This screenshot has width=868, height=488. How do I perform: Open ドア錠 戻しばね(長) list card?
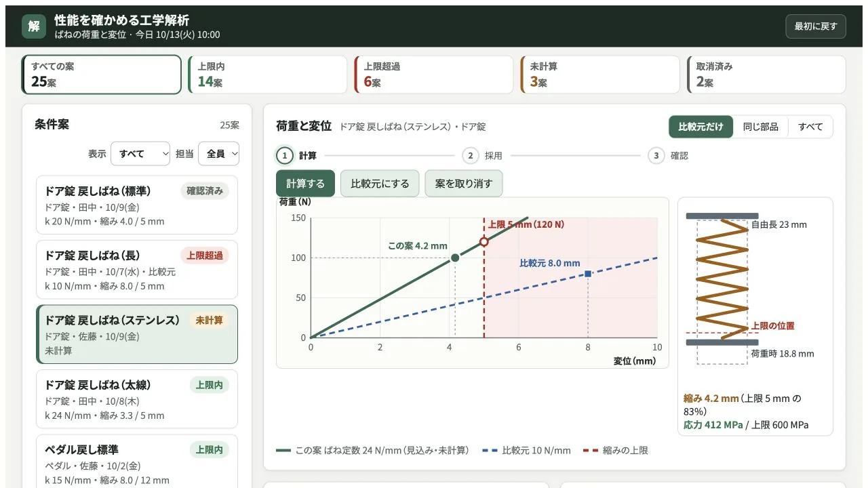[x=137, y=270]
